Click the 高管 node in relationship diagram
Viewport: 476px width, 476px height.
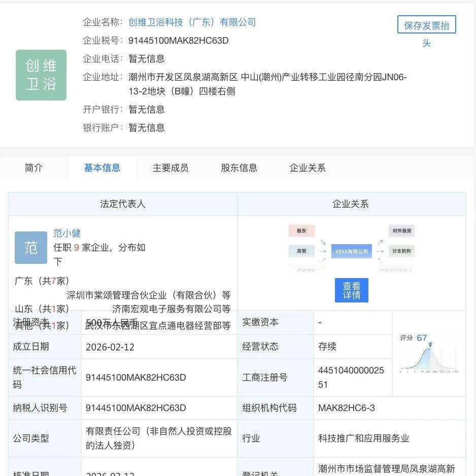[301, 251]
